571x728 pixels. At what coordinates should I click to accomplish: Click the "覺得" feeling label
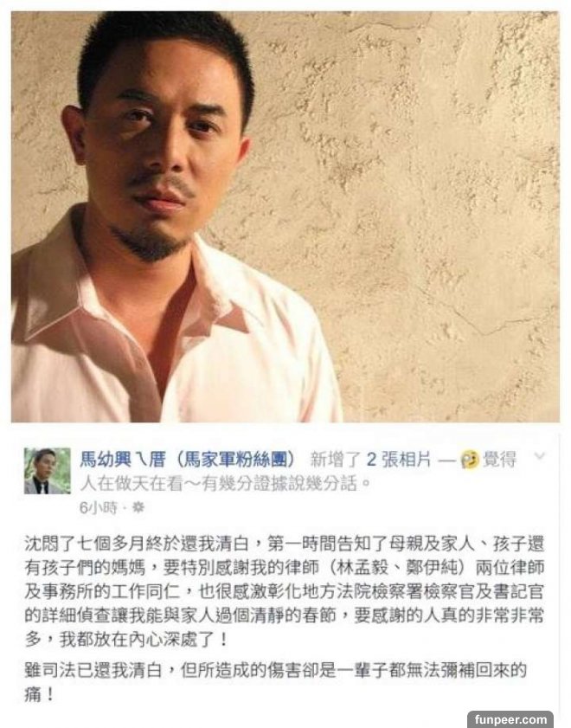click(x=499, y=460)
